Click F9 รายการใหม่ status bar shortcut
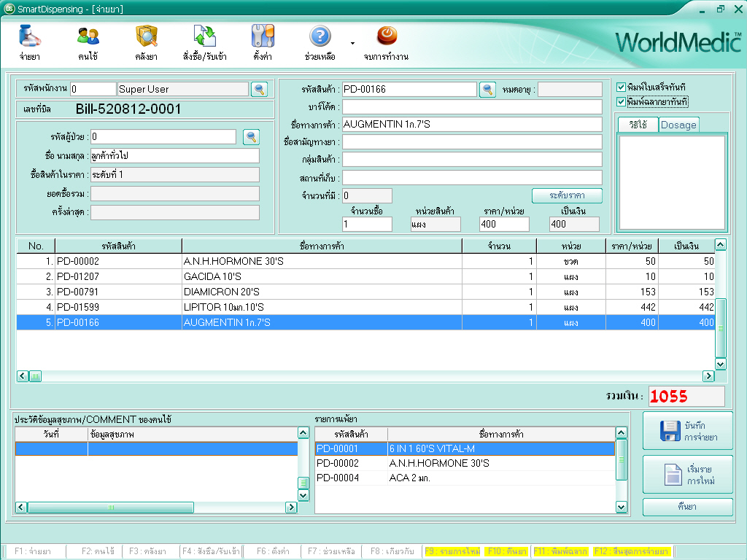Viewport: 747px width, 560px height. [x=452, y=551]
